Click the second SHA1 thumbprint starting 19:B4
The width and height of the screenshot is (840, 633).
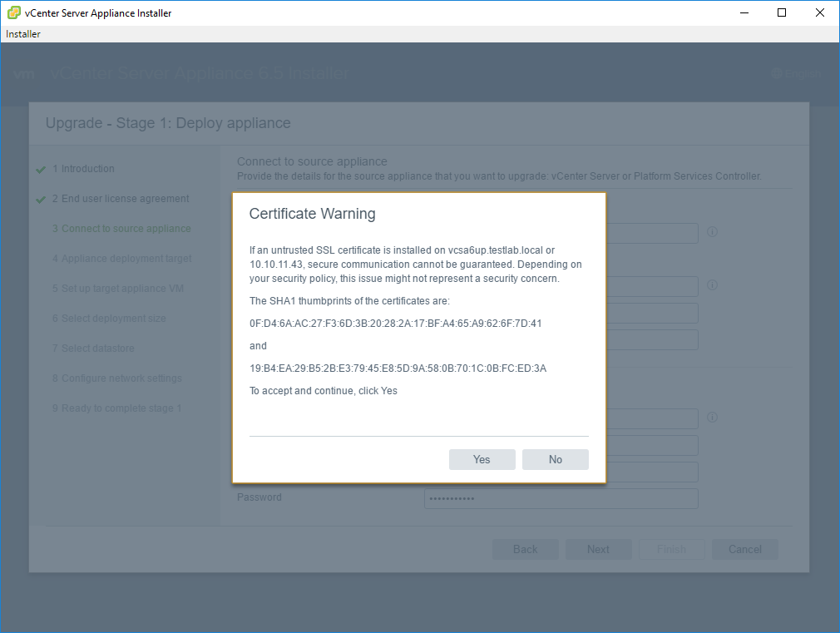click(x=398, y=368)
